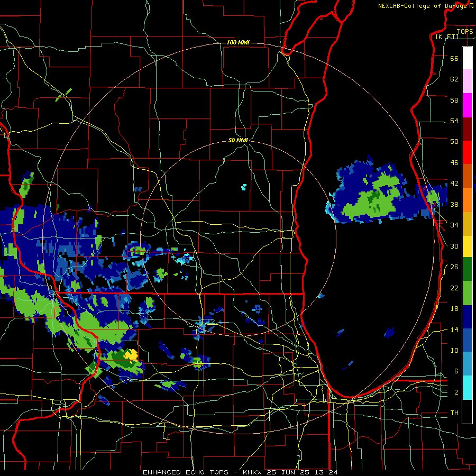Click the navy blue legend swatch
476x476 pixels.
(x=467, y=317)
